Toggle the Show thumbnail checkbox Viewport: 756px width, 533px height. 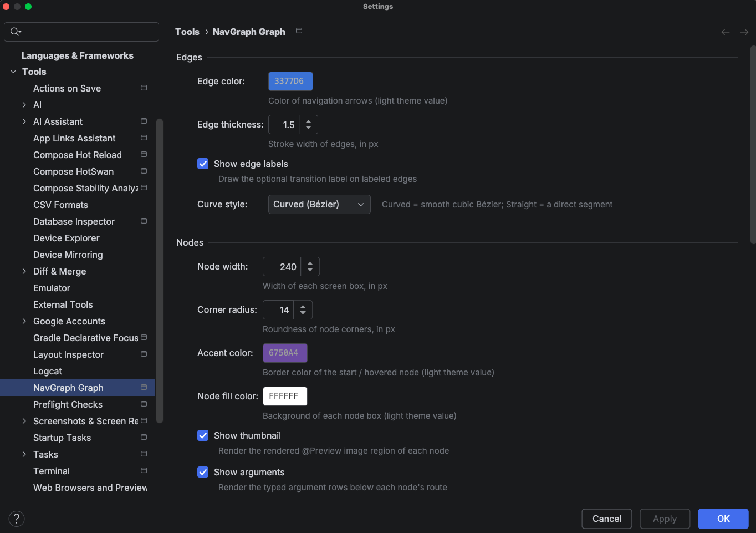(203, 435)
